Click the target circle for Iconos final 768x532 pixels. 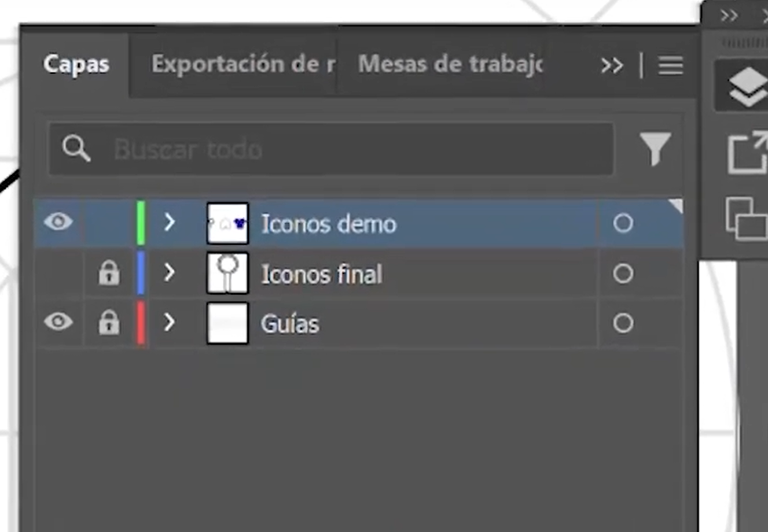point(623,274)
